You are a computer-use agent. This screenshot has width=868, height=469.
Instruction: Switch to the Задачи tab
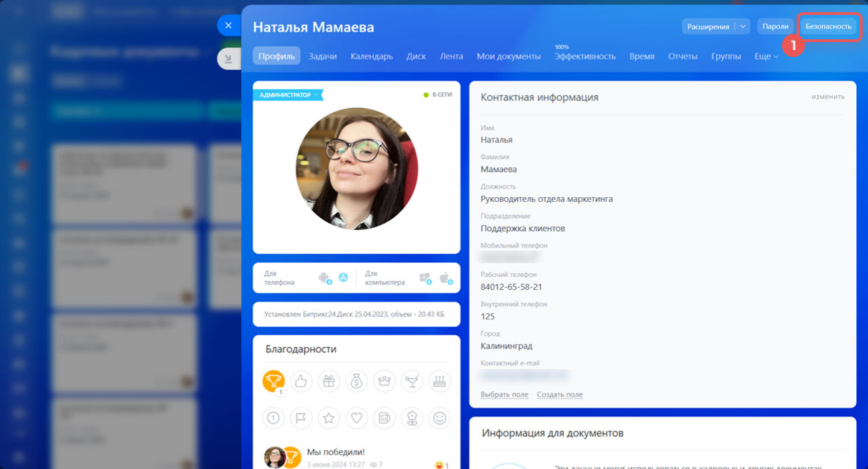coord(323,56)
